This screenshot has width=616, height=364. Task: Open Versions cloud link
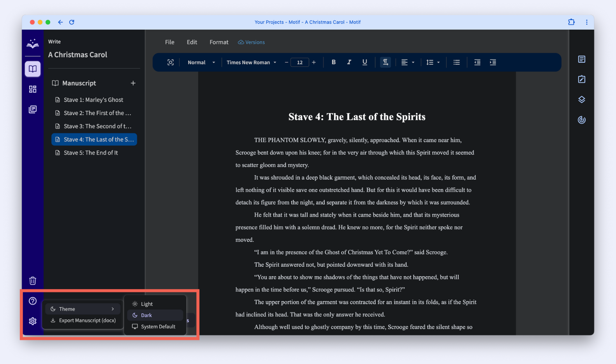(251, 42)
